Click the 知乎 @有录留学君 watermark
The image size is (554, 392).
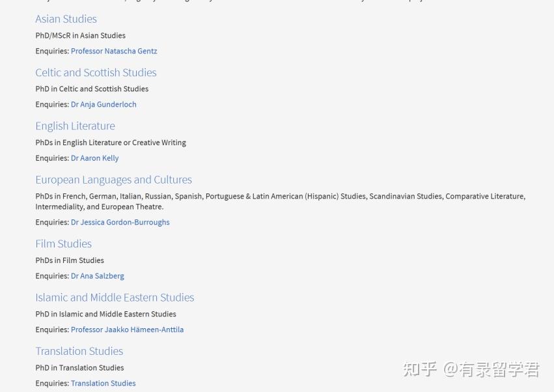[470, 370]
